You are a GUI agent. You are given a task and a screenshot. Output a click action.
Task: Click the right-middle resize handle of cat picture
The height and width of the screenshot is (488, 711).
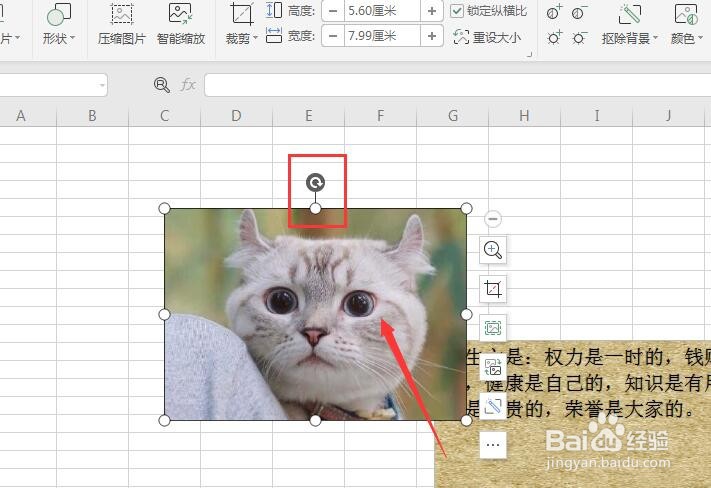pyautogui.click(x=466, y=314)
